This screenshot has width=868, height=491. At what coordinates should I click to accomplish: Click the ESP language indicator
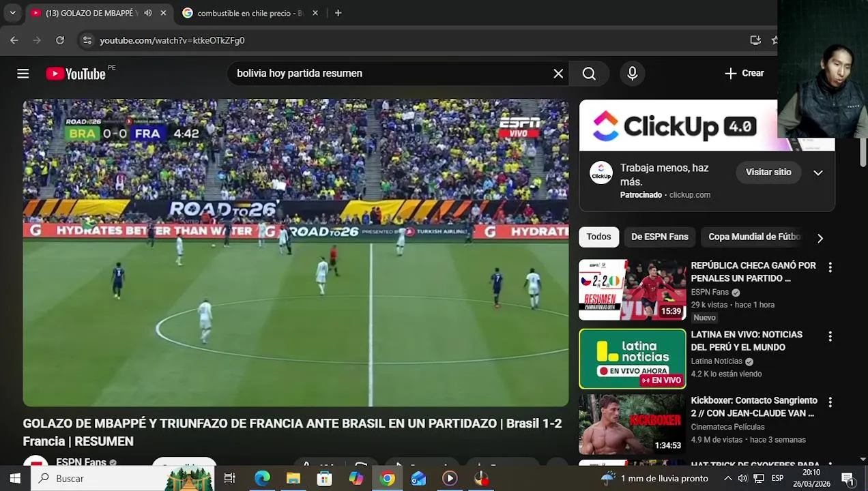tap(777, 479)
